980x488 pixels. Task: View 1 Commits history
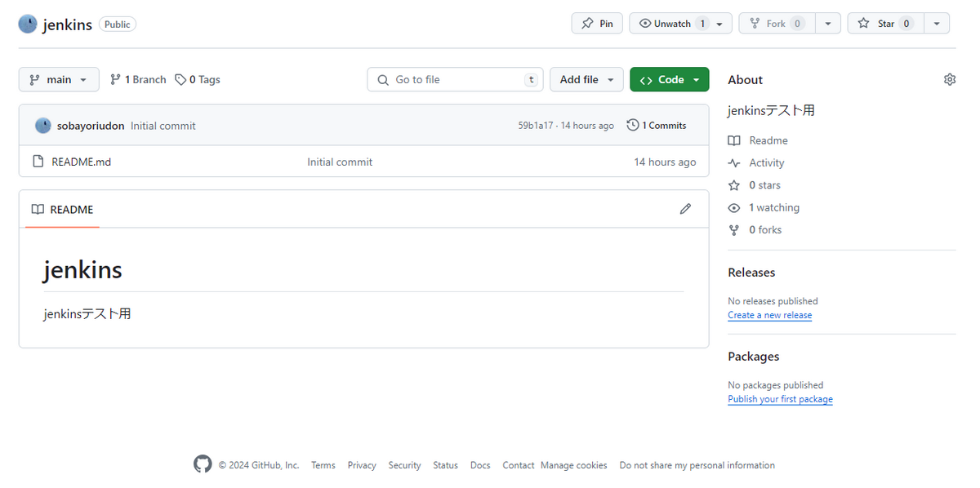pos(657,126)
